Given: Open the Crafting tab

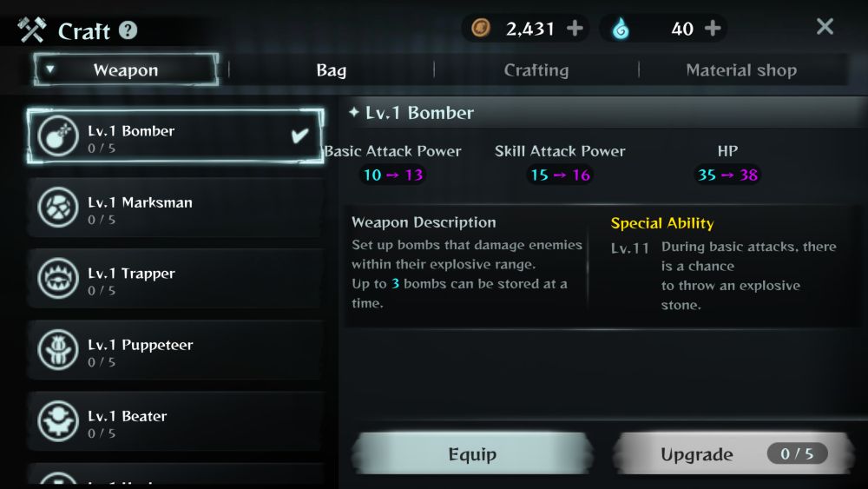Looking at the screenshot, I should tap(536, 70).
